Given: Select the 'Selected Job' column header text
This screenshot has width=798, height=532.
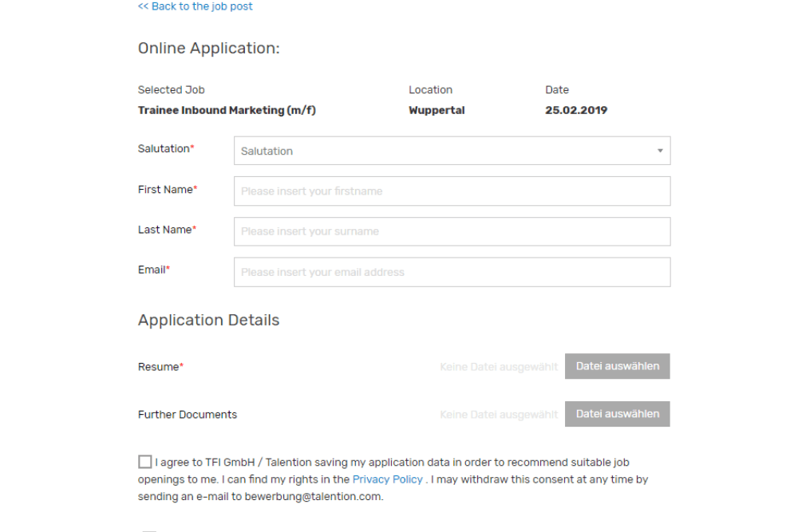Looking at the screenshot, I should click(x=171, y=90).
